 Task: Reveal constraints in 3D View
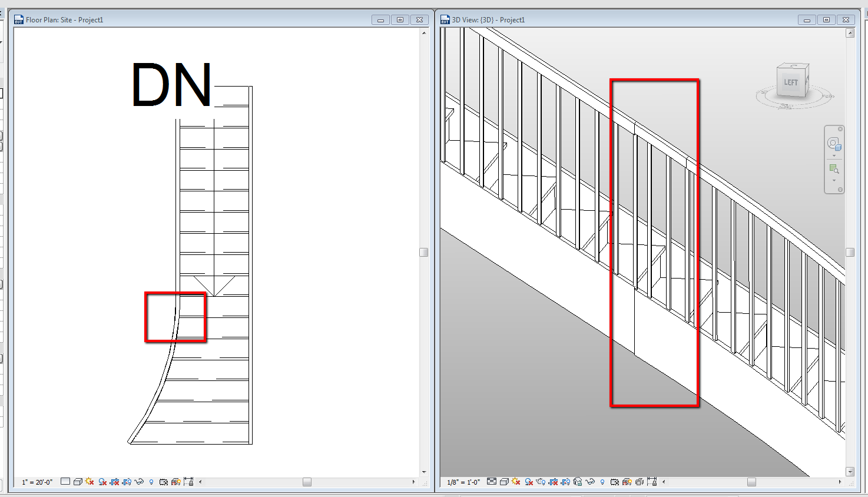coord(652,482)
